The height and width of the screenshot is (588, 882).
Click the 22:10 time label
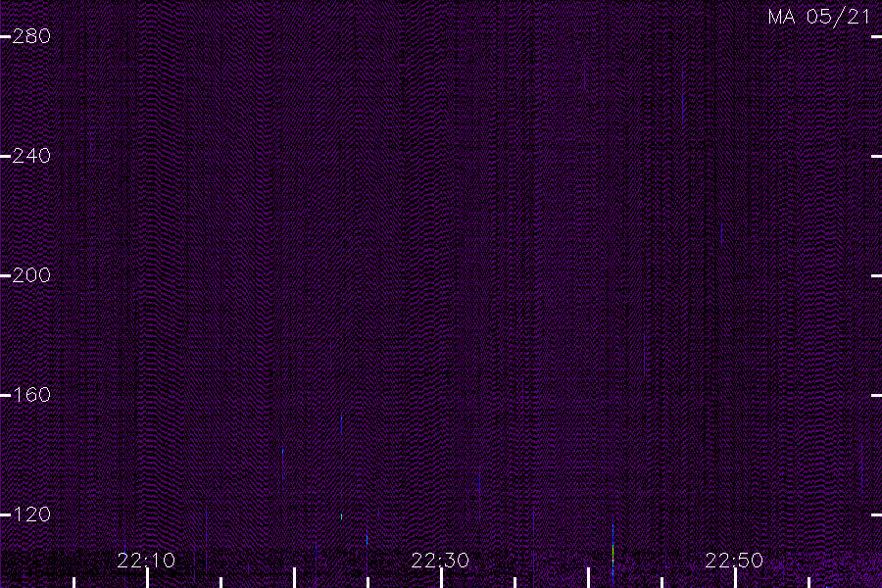(146, 561)
